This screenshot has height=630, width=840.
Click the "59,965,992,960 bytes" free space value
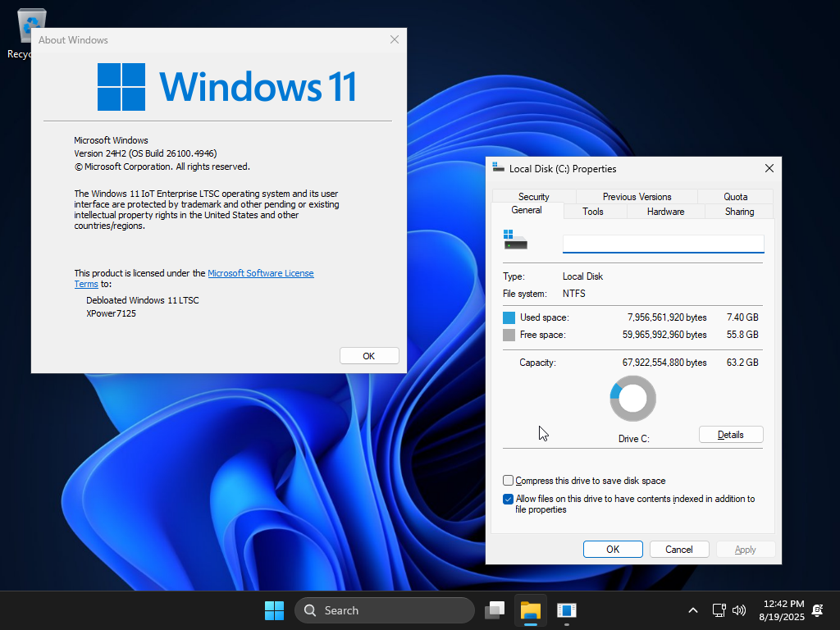(664, 335)
